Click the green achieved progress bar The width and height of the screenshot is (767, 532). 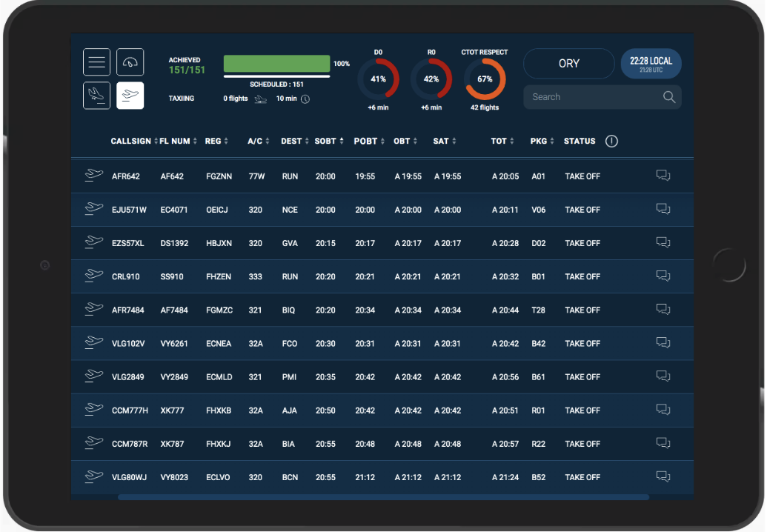tap(276, 63)
